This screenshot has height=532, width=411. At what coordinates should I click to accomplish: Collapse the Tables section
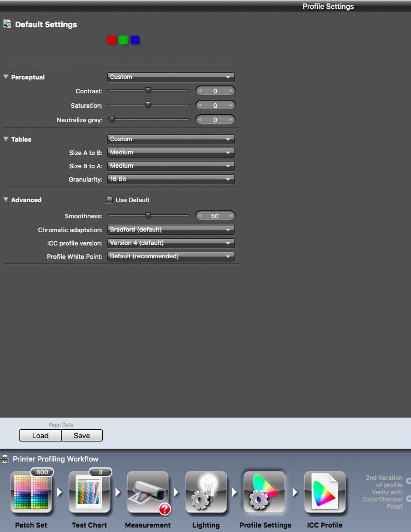(x=6, y=139)
